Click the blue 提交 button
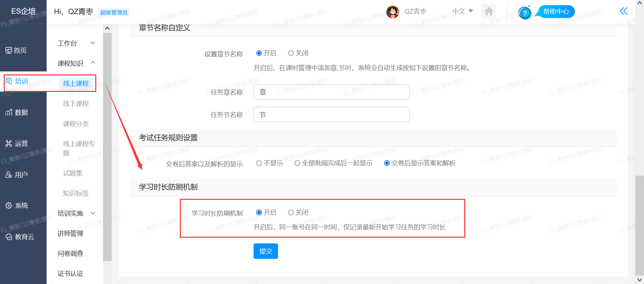 tap(266, 251)
